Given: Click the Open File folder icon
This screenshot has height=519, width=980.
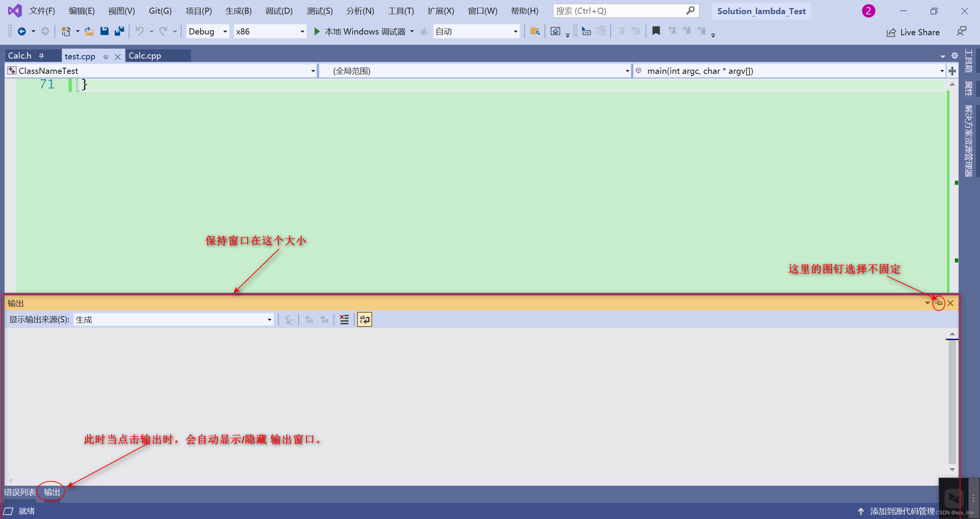Looking at the screenshot, I should (x=89, y=31).
